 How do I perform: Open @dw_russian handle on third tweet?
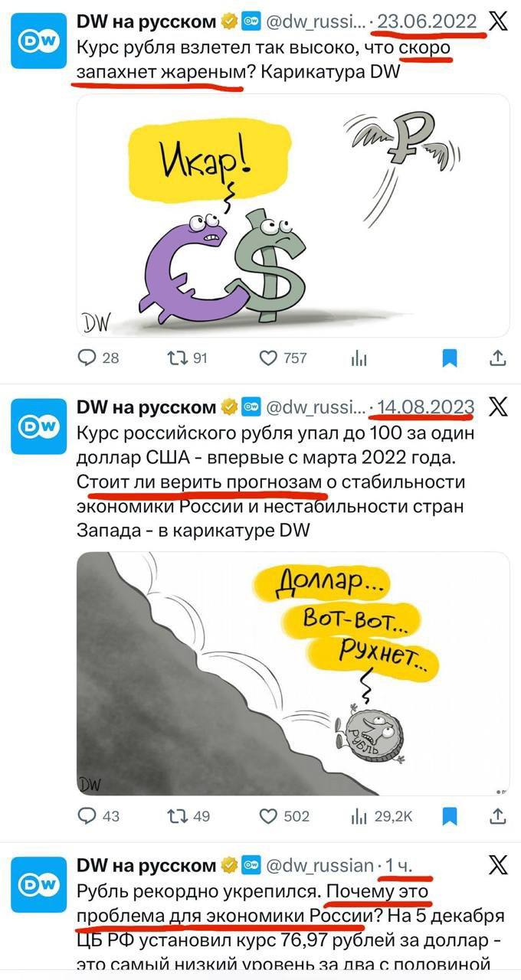tap(319, 866)
